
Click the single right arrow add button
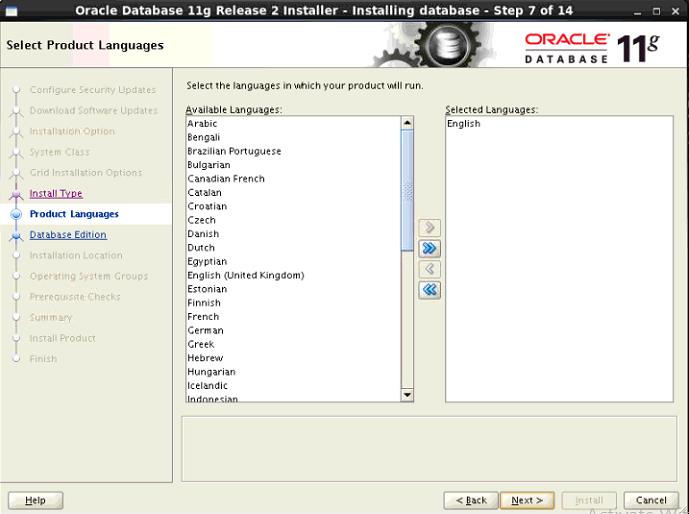pyautogui.click(x=430, y=229)
